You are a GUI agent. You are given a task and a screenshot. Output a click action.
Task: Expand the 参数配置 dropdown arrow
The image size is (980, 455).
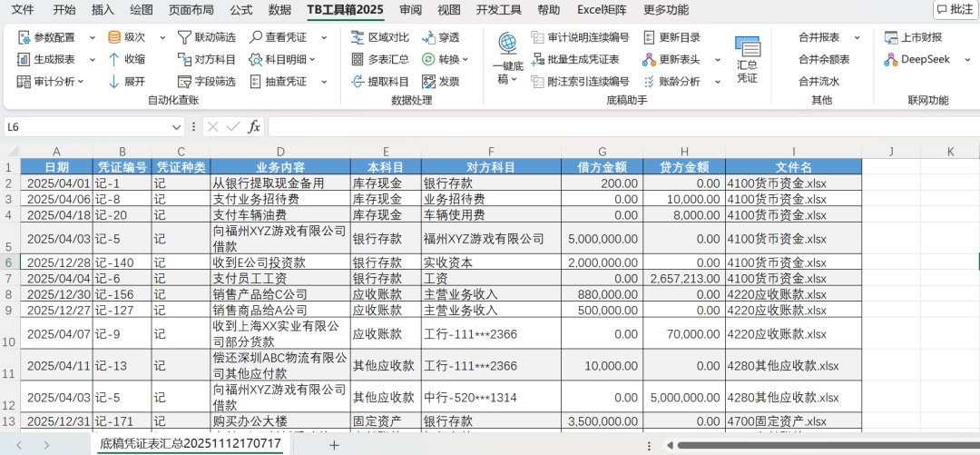[93, 38]
